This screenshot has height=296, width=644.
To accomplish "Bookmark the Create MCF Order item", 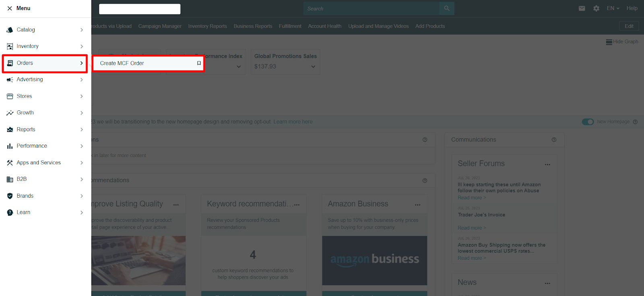I will click(199, 63).
